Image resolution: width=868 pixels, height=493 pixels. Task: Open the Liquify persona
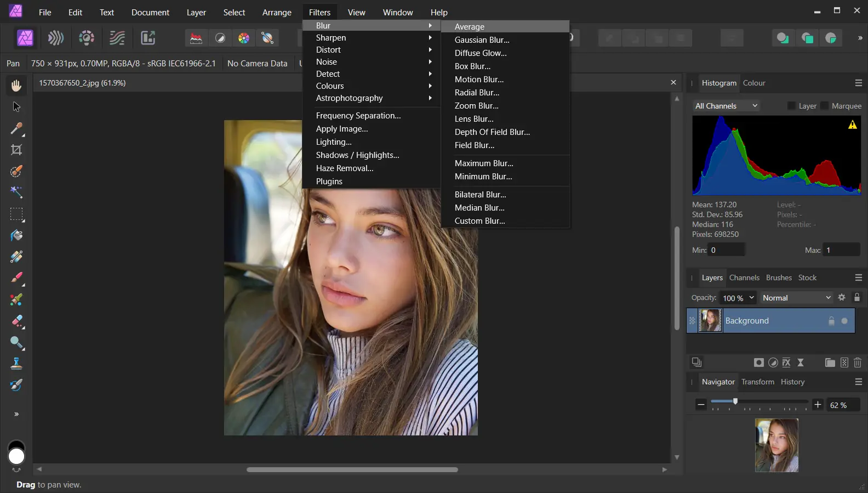click(56, 38)
